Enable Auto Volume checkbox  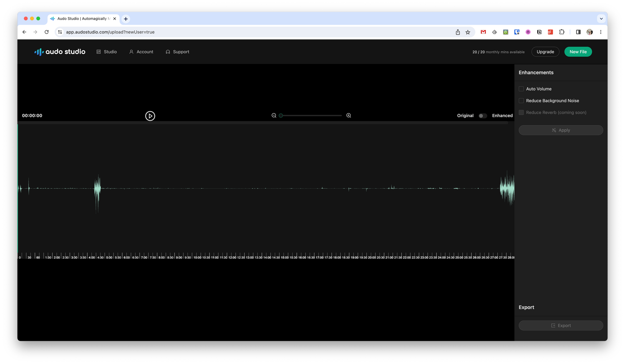(521, 89)
